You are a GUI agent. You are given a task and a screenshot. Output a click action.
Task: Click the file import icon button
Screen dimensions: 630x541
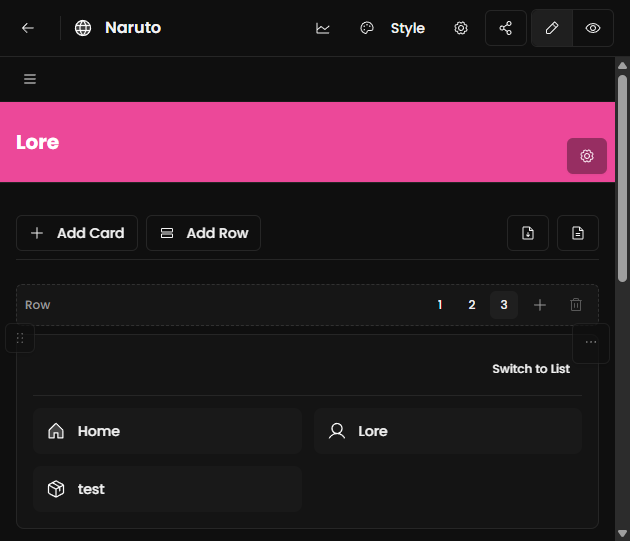click(x=528, y=233)
